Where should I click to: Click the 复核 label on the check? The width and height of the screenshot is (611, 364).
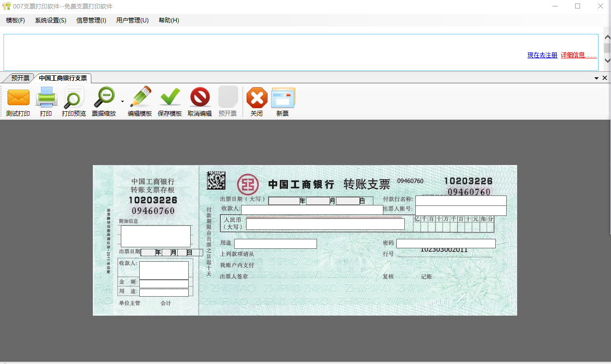(388, 276)
